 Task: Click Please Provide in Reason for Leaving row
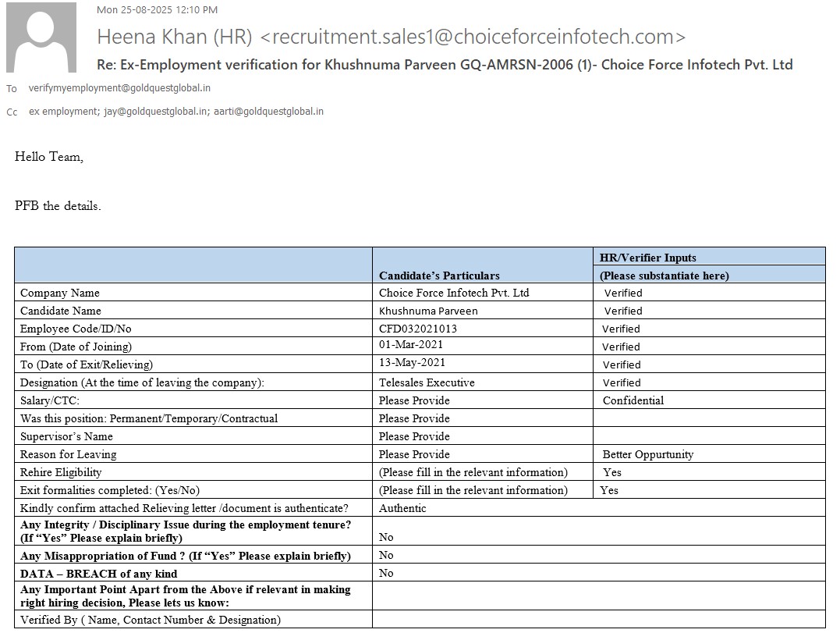tap(414, 454)
